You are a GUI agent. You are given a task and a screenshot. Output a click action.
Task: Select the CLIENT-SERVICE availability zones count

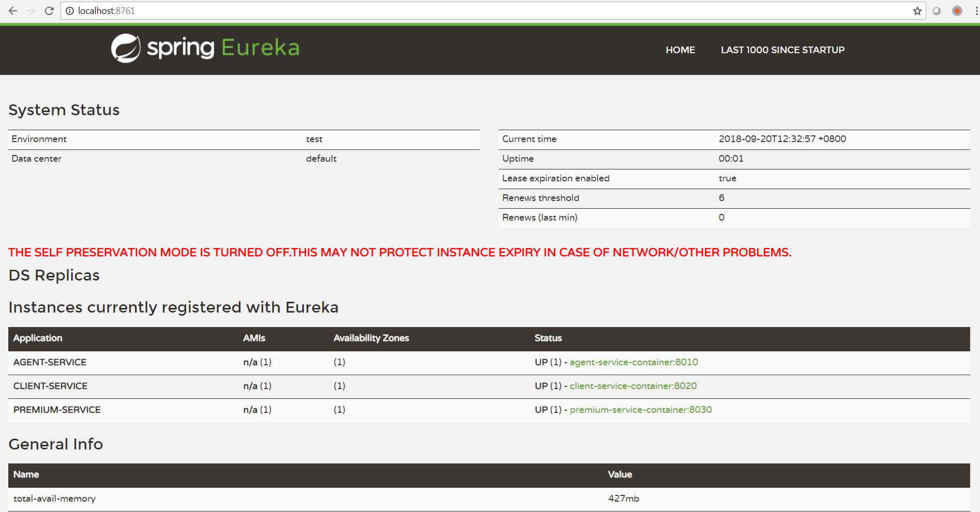340,386
